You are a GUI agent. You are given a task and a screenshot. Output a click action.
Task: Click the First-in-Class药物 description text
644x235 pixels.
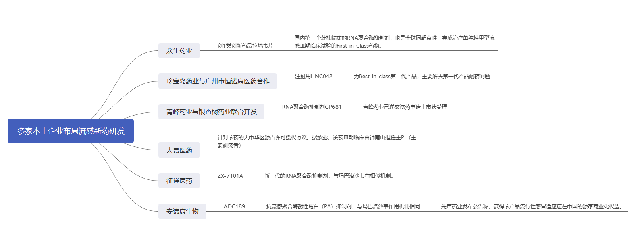click(x=394, y=42)
